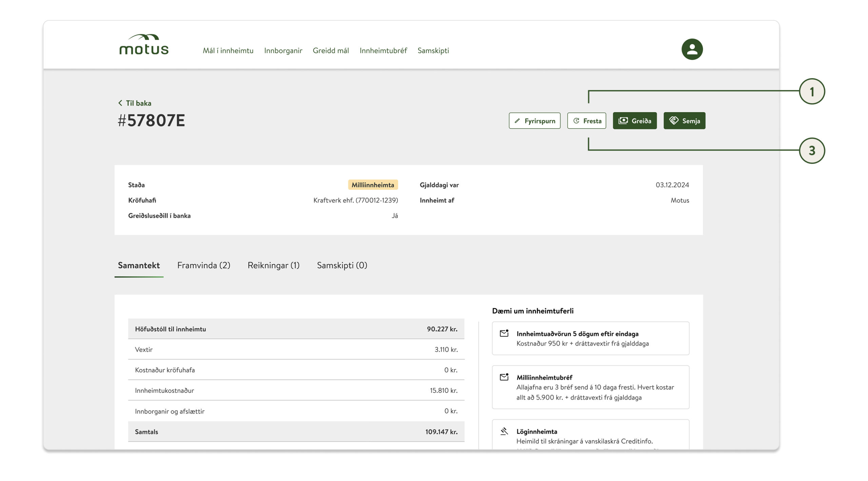
Task: Switch to the Samskipti (0) tab
Action: click(342, 265)
